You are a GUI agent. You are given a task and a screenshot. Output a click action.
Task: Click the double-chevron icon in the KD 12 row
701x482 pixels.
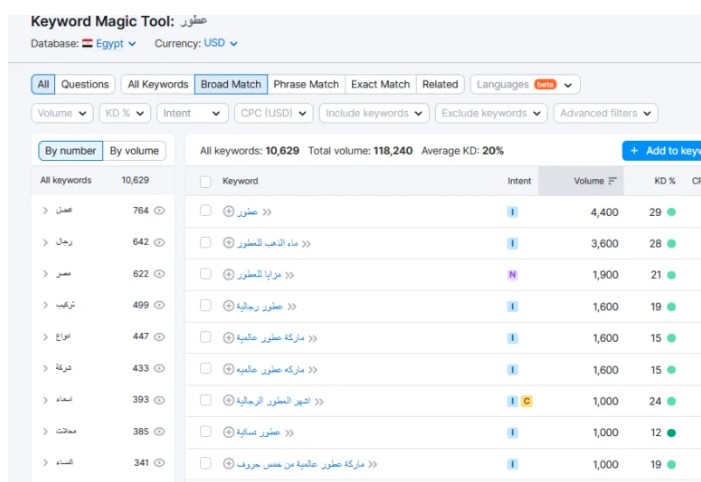290,433
